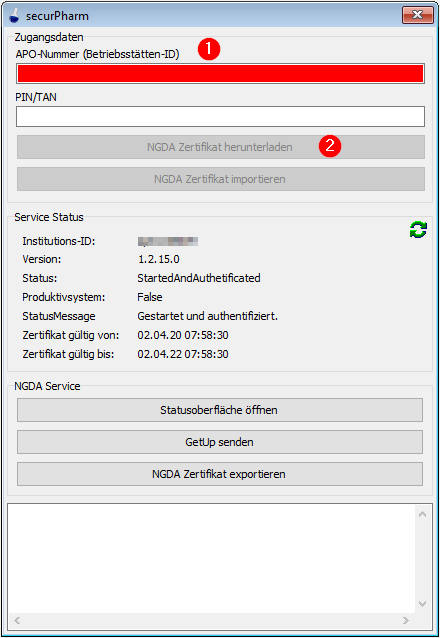440x638 pixels.
Task: Open the Statusoberfläche öffnen button
Action: click(220, 410)
